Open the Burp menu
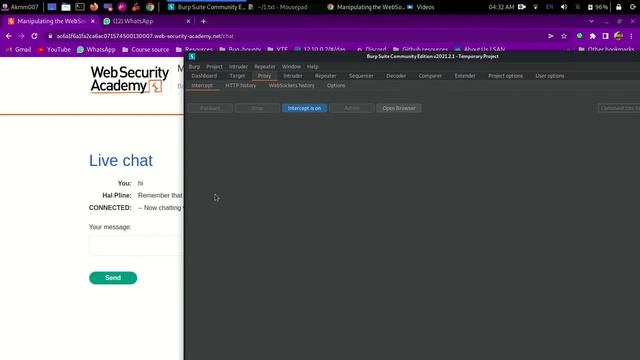The height and width of the screenshot is (360, 640). 194,67
